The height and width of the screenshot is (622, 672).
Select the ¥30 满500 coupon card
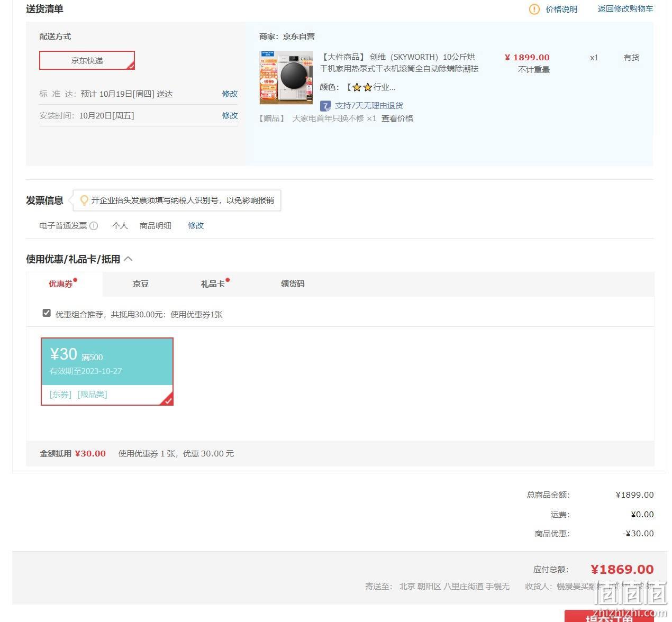[x=107, y=372]
